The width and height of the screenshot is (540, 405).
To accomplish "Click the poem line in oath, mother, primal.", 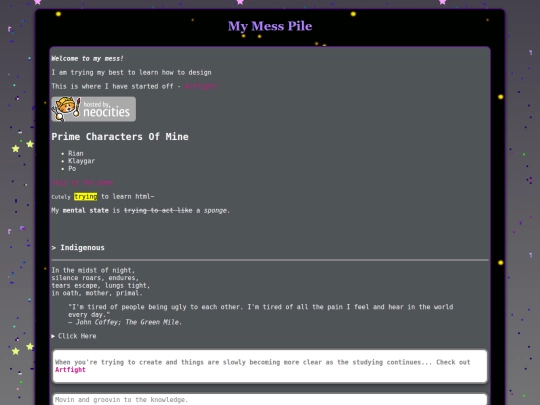I will 97,293.
